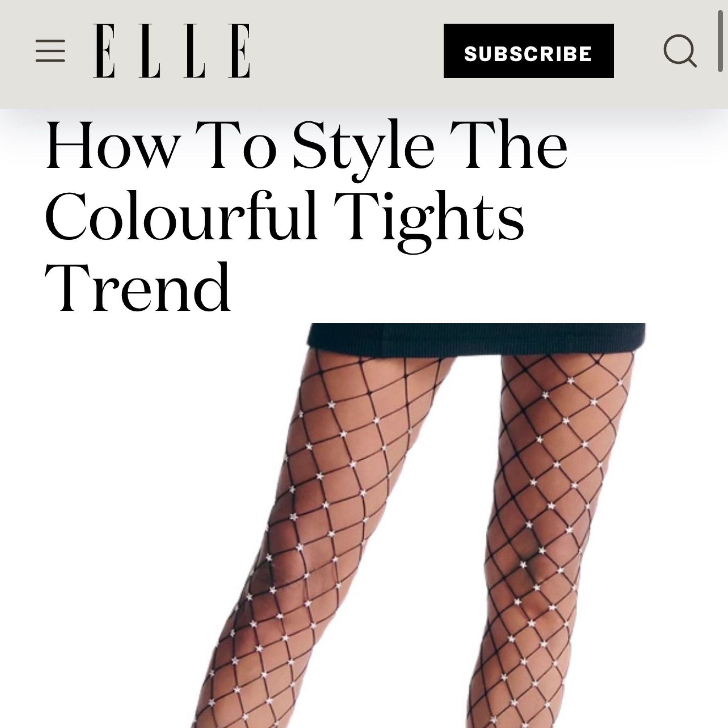728x728 pixels.
Task: Click the SUBSCRIBE button
Action: point(528,51)
